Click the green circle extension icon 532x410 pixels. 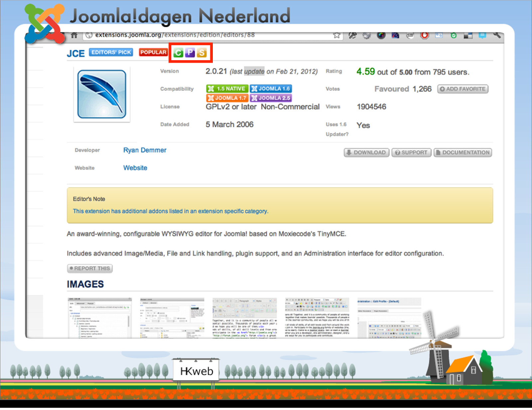(454, 35)
